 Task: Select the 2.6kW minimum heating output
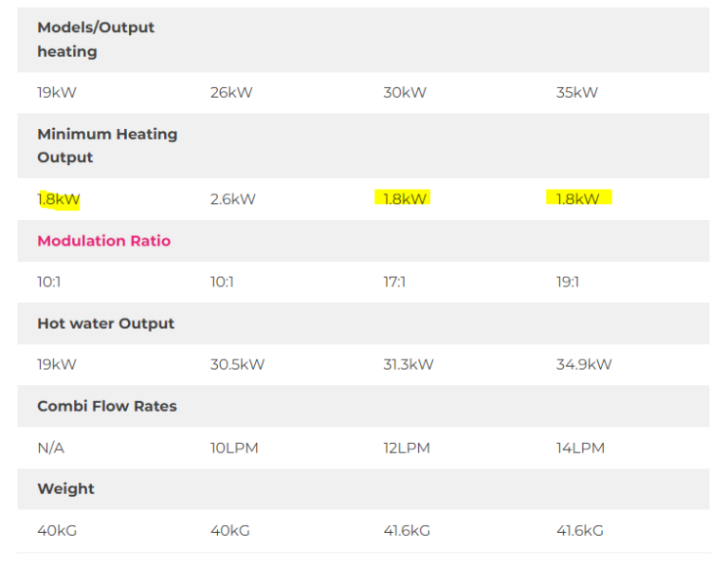[232, 199]
